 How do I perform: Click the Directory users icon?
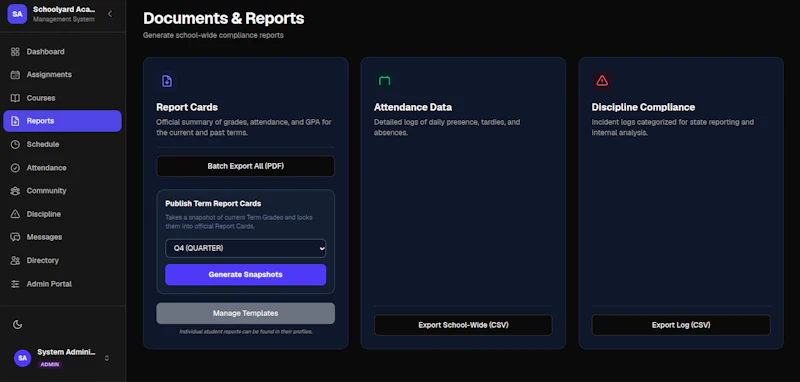[x=15, y=261]
